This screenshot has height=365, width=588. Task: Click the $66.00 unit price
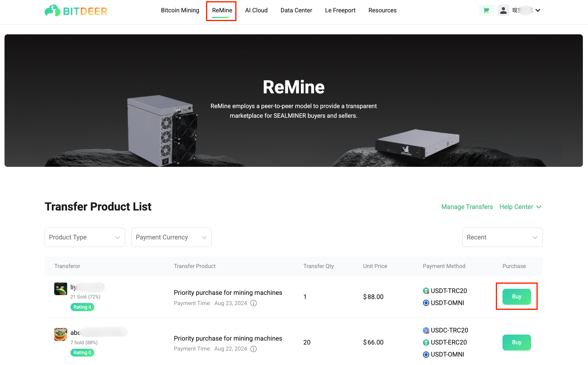pos(373,342)
